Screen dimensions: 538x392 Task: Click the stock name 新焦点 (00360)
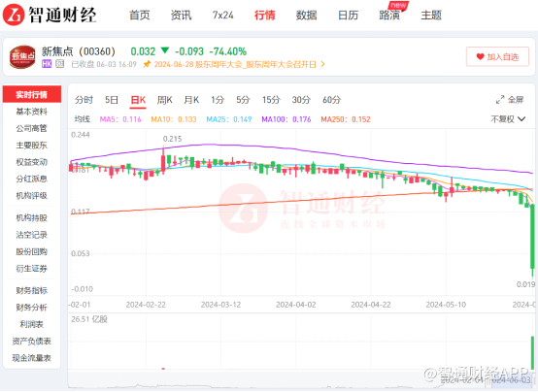tap(79, 51)
